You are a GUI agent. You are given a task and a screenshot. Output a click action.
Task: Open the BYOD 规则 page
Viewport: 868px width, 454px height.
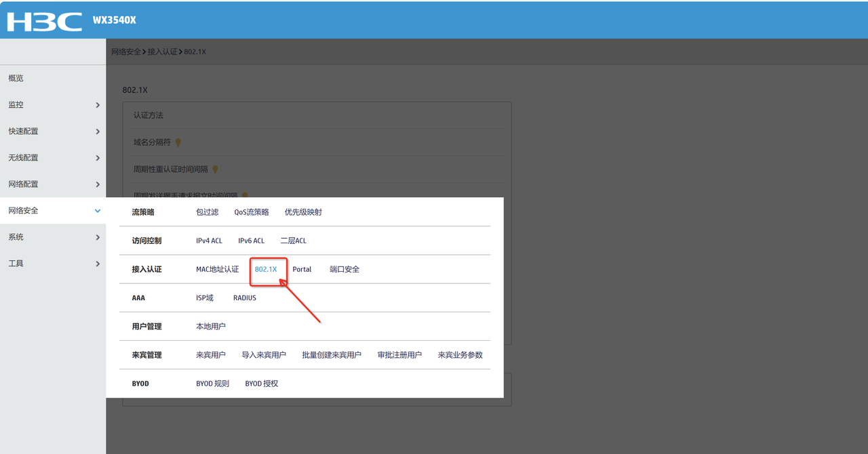point(213,384)
